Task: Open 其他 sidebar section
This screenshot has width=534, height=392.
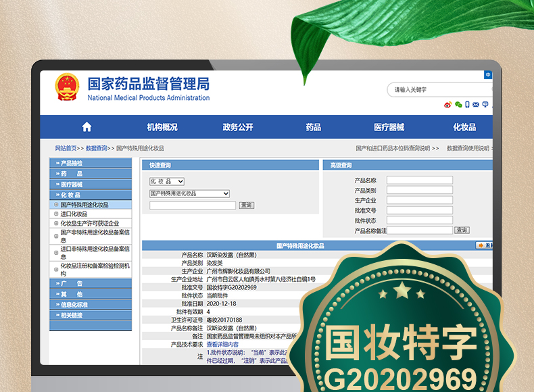Action: click(x=91, y=294)
